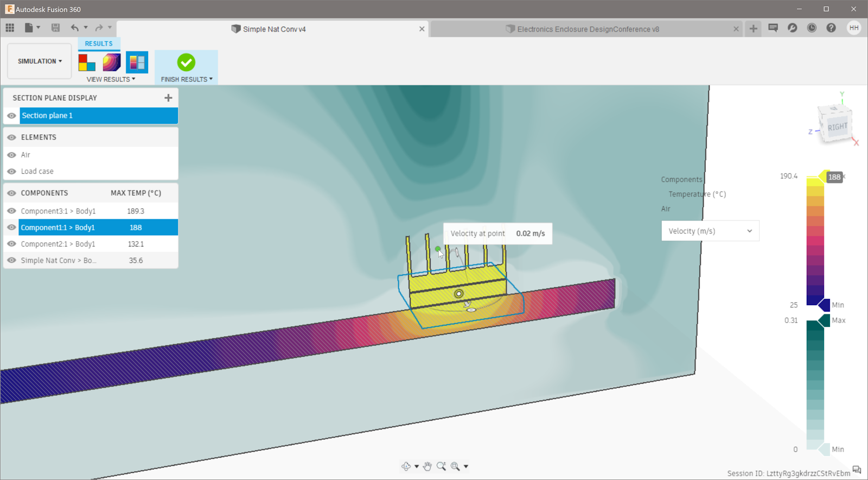The height and width of the screenshot is (480, 868).
Task: Hide Component3:1 > Body1
Action: point(11,211)
